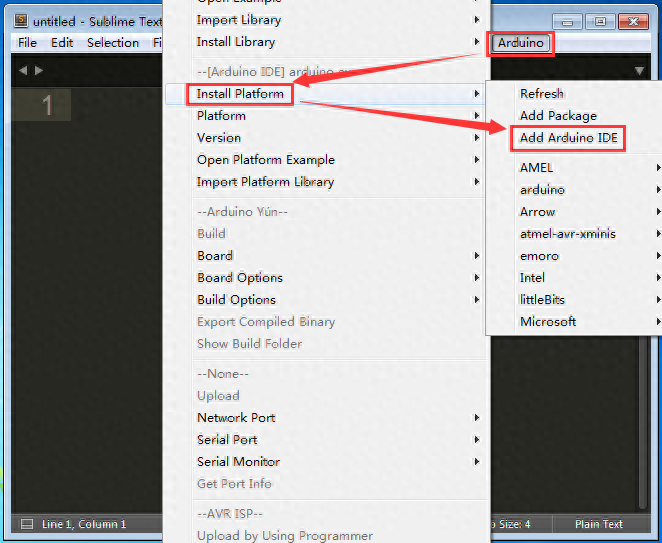The height and width of the screenshot is (543, 662).
Task: Click the tab scroll left arrow
Action: click(x=23, y=71)
